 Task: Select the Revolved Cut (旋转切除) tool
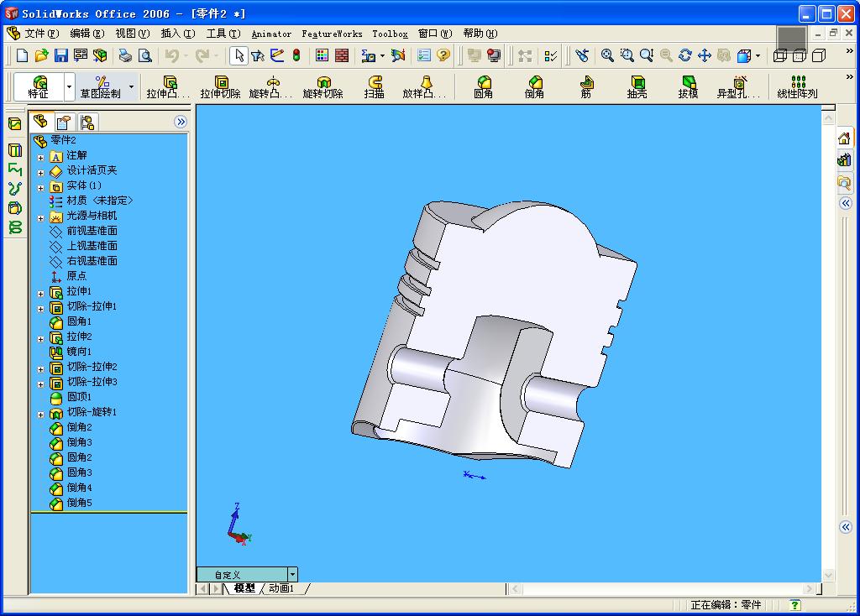coord(323,87)
